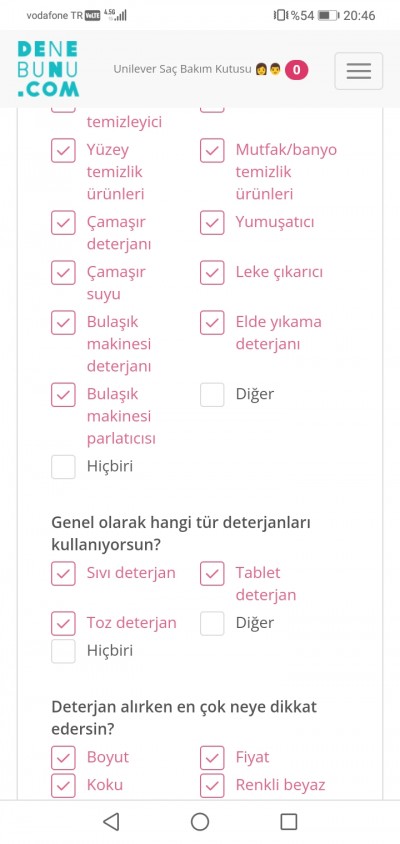Viewport: 400px width, 844px height.
Task: Check Hiçbiri below Bulaşık makinesi parlatıcısı
Action: pos(63,467)
